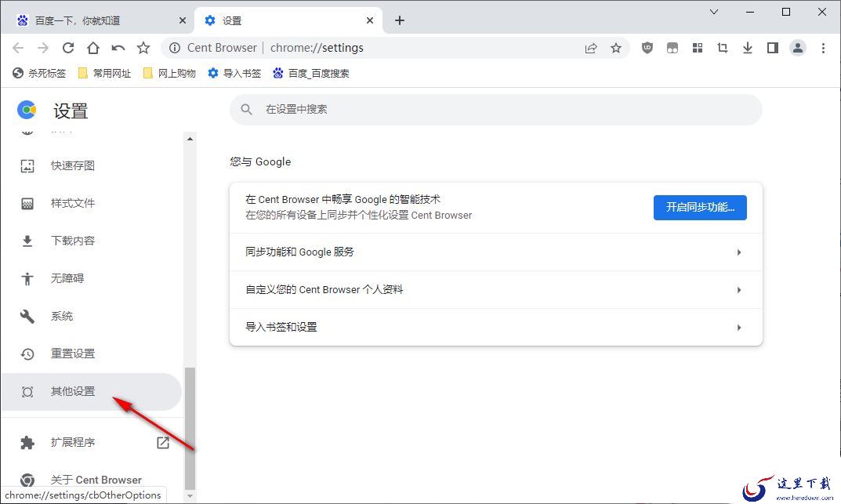Open the 网上购物 bookmark folder

[x=169, y=74]
